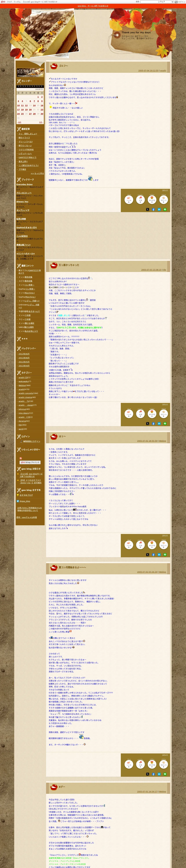Share the 引っ掛かっちゃった post on X
This screenshot has width=186, height=868.
[x=147, y=424]
